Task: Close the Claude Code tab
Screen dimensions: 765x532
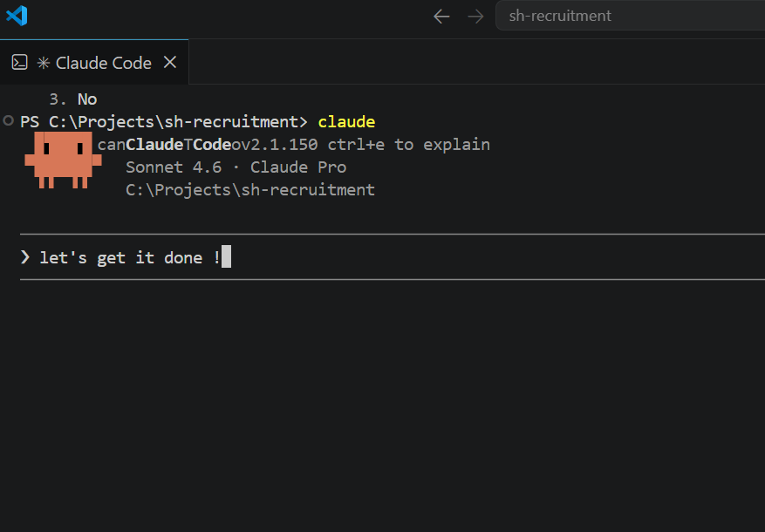Action: [x=170, y=63]
